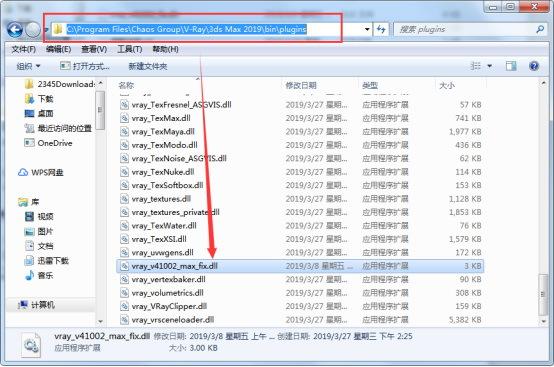The width and height of the screenshot is (554, 367).
Task: Click the 新建文件夹 button
Action: coord(148,66)
